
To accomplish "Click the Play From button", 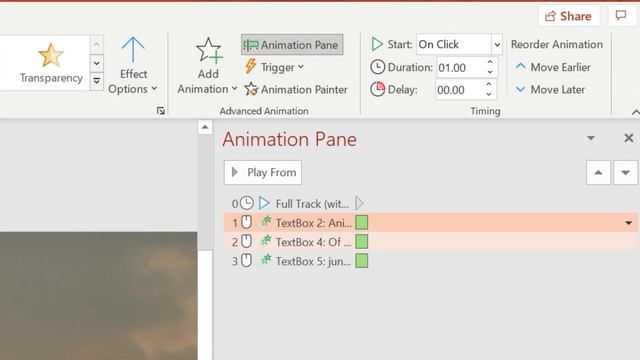I will point(263,172).
